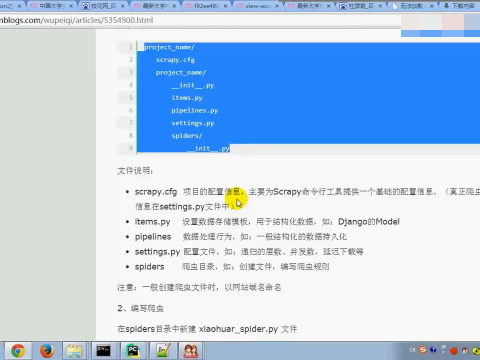Open Chrome from the taskbar
This screenshot has height=360, width=480.
[x=18, y=351]
